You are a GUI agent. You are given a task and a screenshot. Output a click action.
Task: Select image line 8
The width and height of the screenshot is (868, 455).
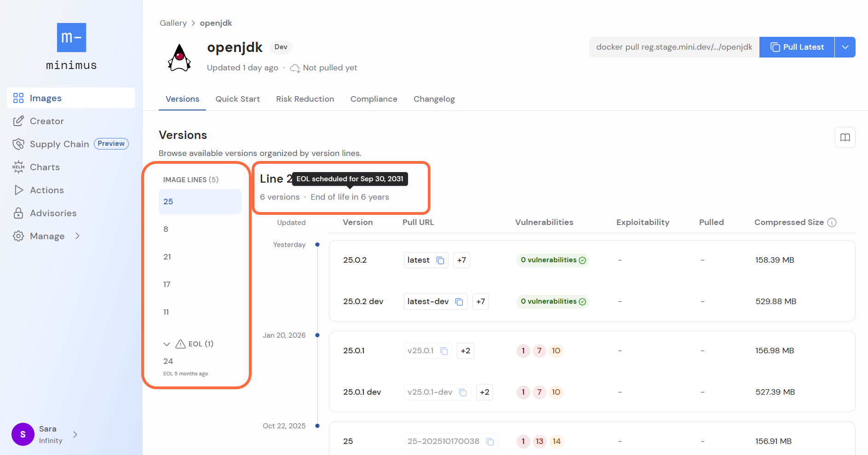tap(200, 229)
